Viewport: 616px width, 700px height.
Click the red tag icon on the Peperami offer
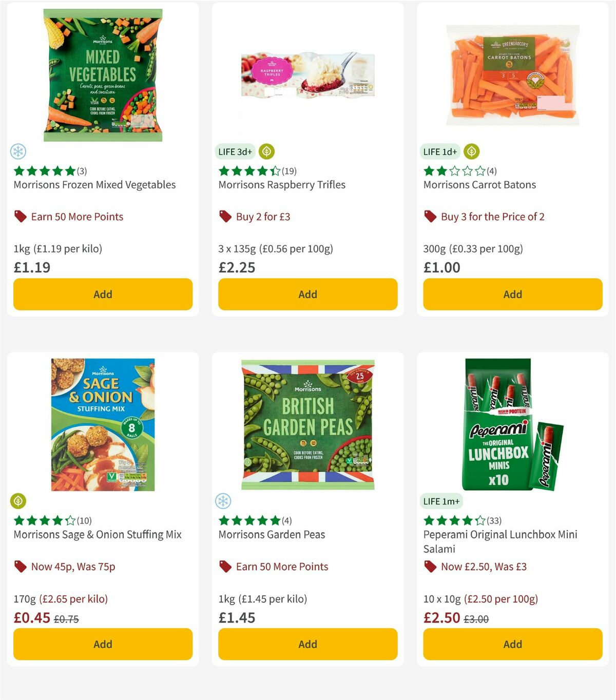tap(429, 567)
